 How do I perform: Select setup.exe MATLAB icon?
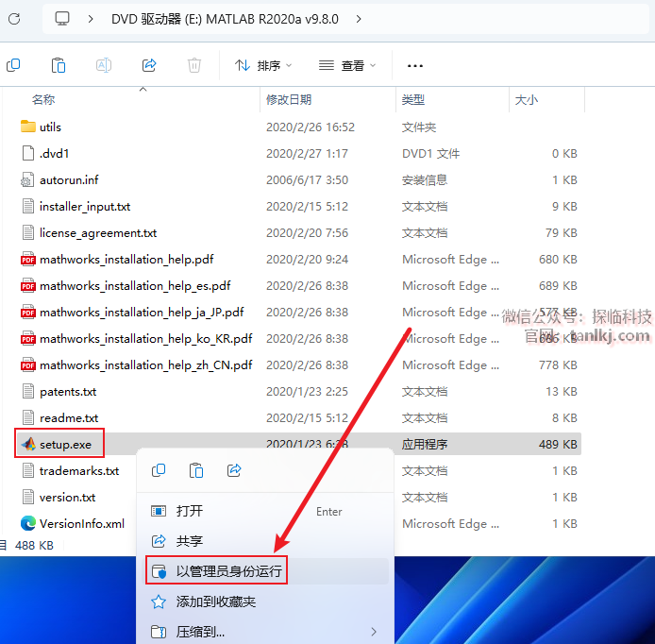(28, 444)
